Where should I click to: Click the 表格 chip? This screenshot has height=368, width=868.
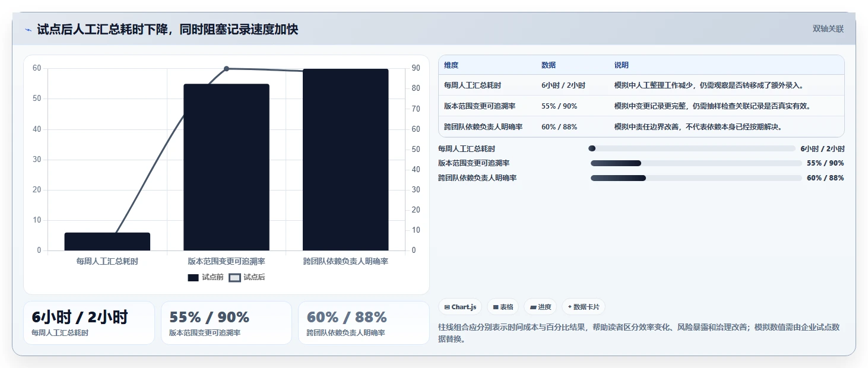(x=503, y=307)
